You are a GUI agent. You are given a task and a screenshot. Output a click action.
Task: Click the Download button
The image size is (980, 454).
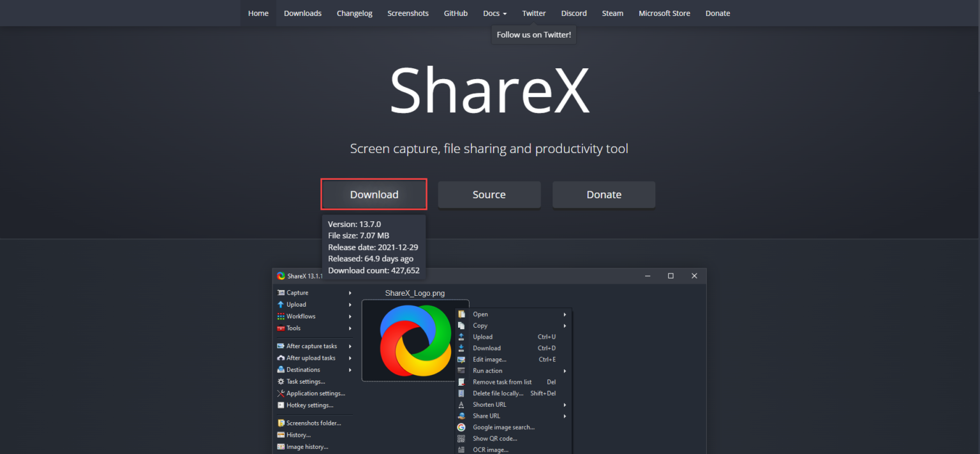coord(373,194)
